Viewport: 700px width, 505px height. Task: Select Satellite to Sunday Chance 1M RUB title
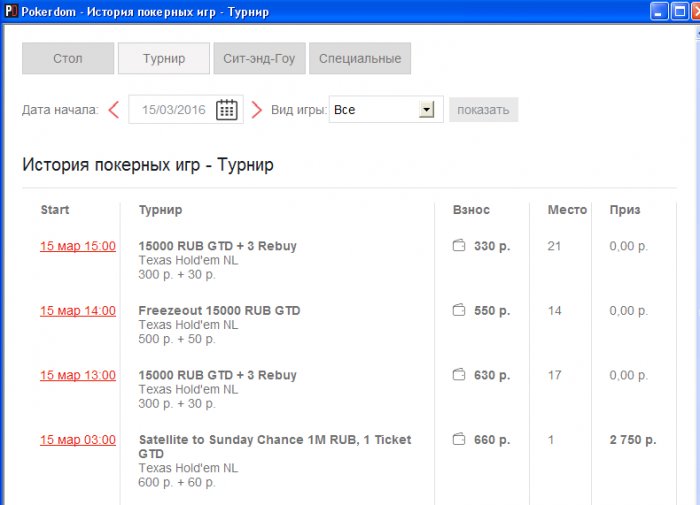275,447
